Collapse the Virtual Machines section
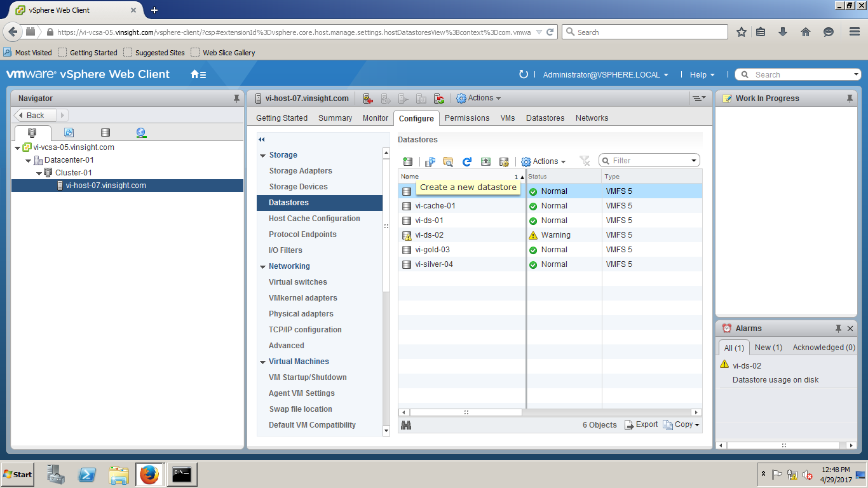 [x=262, y=362]
